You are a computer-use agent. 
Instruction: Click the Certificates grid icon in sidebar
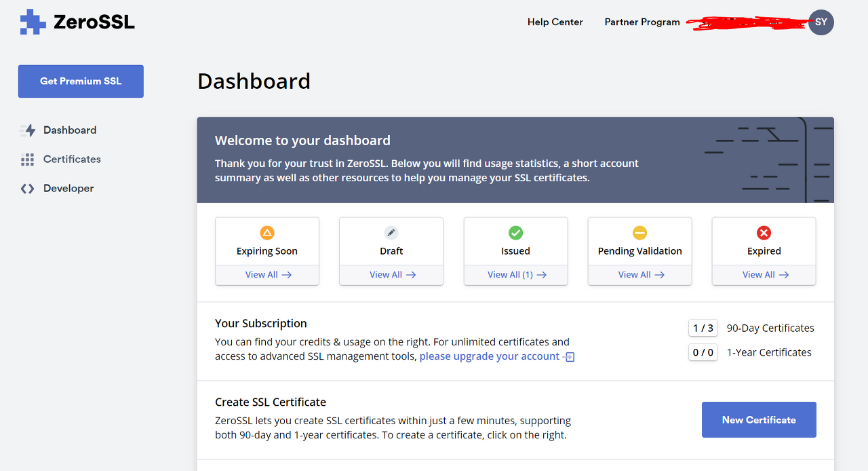[x=27, y=159]
